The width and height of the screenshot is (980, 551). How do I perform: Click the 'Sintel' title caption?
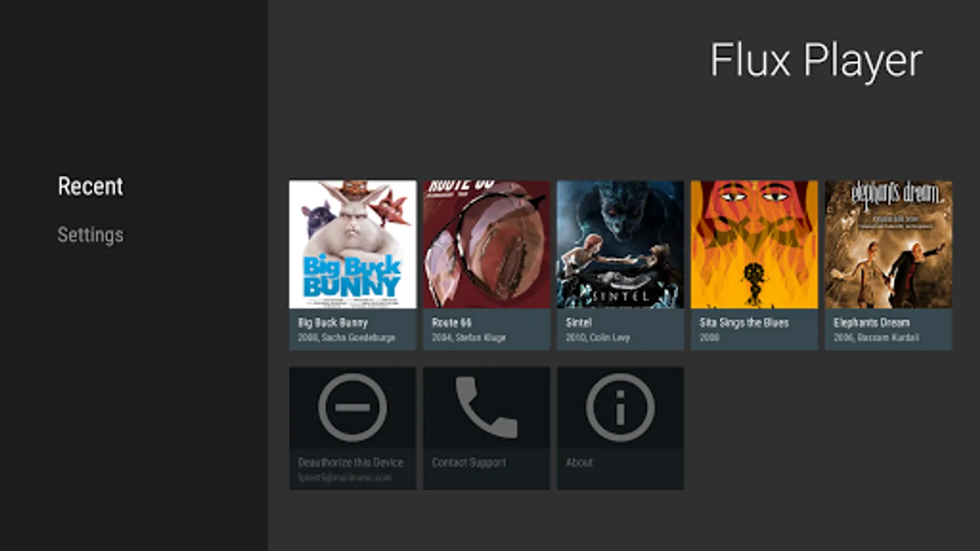pyautogui.click(x=579, y=323)
